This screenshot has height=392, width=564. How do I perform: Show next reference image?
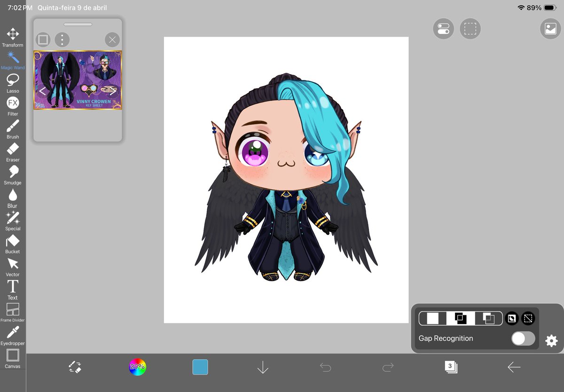coord(113,91)
